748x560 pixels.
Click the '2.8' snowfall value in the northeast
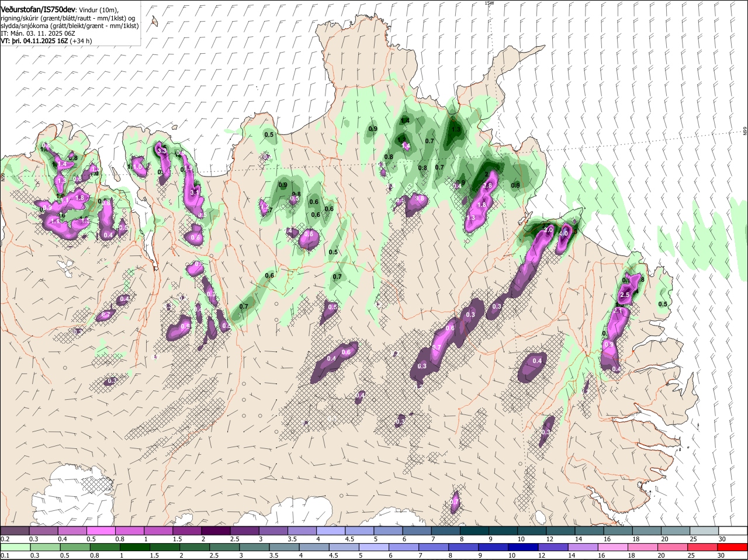[x=488, y=185]
